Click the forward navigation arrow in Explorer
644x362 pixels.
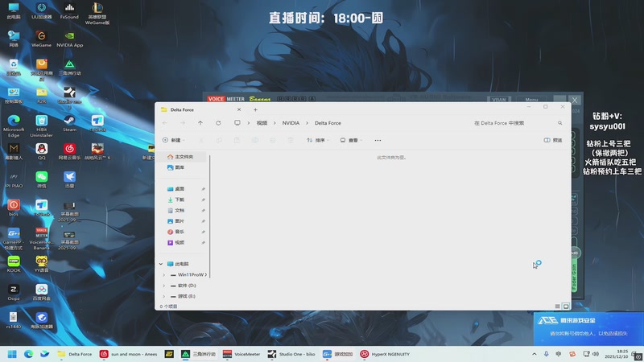[x=183, y=123]
